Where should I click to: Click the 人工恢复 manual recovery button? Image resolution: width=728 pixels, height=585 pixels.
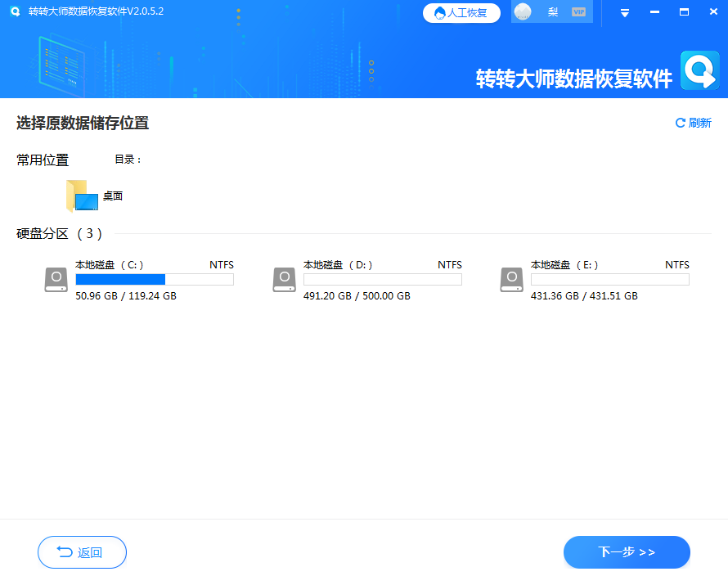[x=461, y=12]
